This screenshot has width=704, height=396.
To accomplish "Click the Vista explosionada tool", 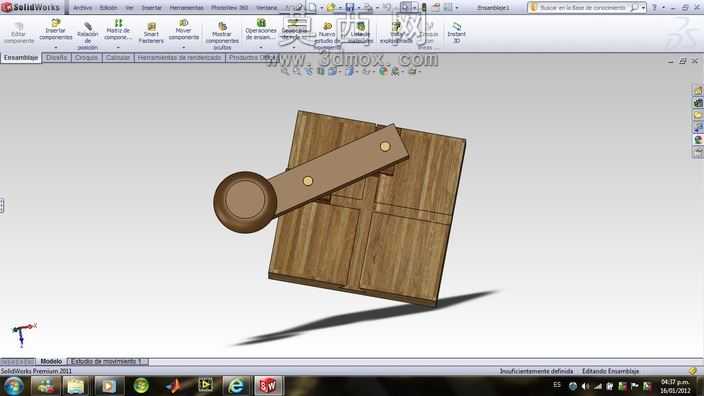I will [x=396, y=33].
